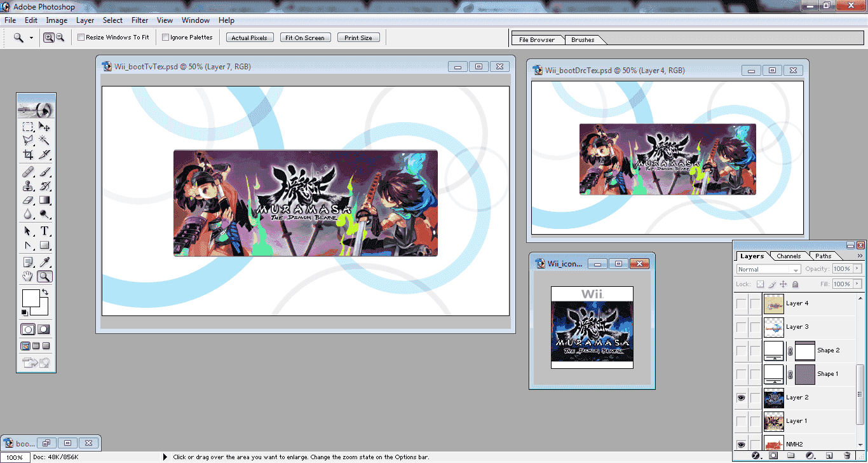Jump to ImageReady from the toolbox
This screenshot has height=463, width=868.
point(36,363)
